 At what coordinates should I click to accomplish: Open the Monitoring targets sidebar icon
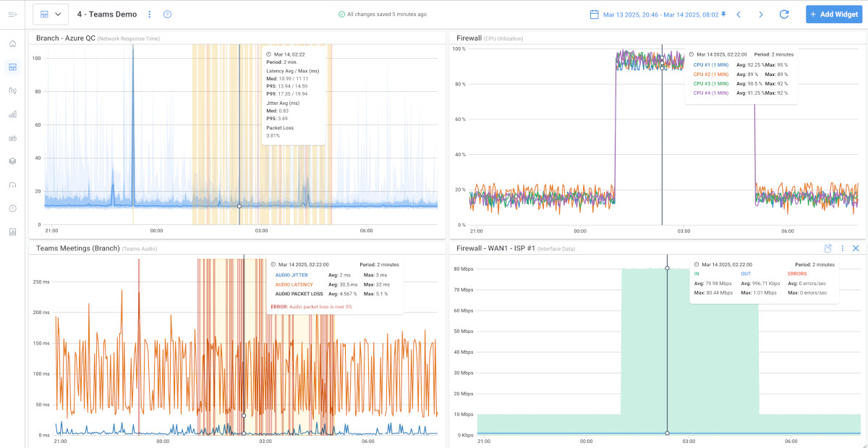click(13, 90)
